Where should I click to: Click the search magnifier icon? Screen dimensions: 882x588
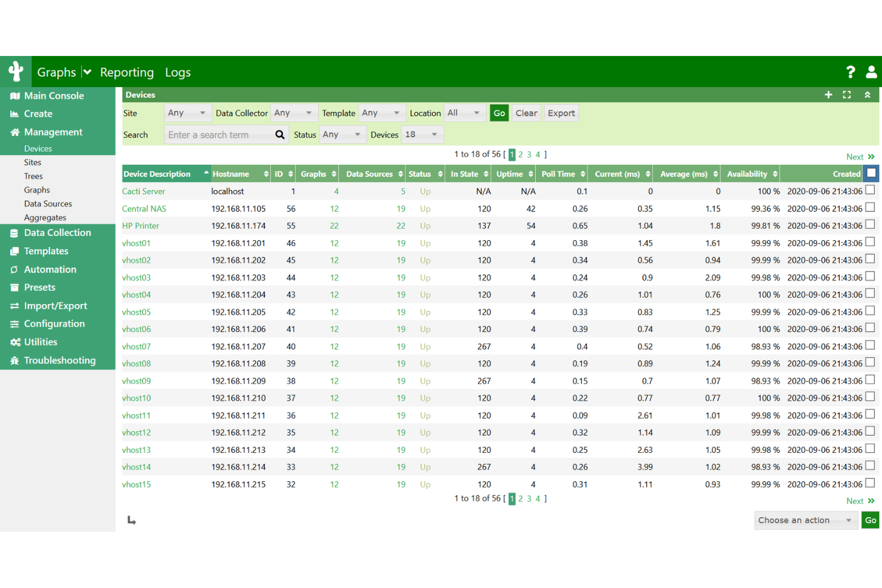pos(279,134)
